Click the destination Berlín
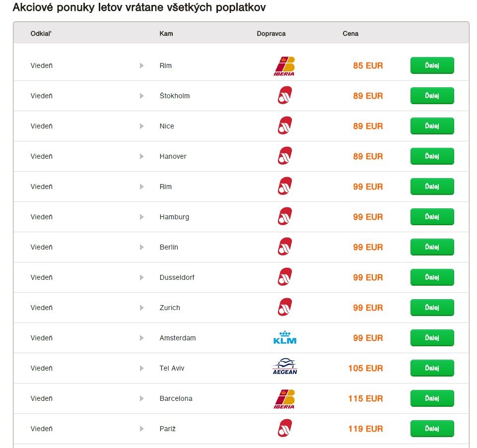The width and height of the screenshot is (477, 448). pyautogui.click(x=169, y=247)
